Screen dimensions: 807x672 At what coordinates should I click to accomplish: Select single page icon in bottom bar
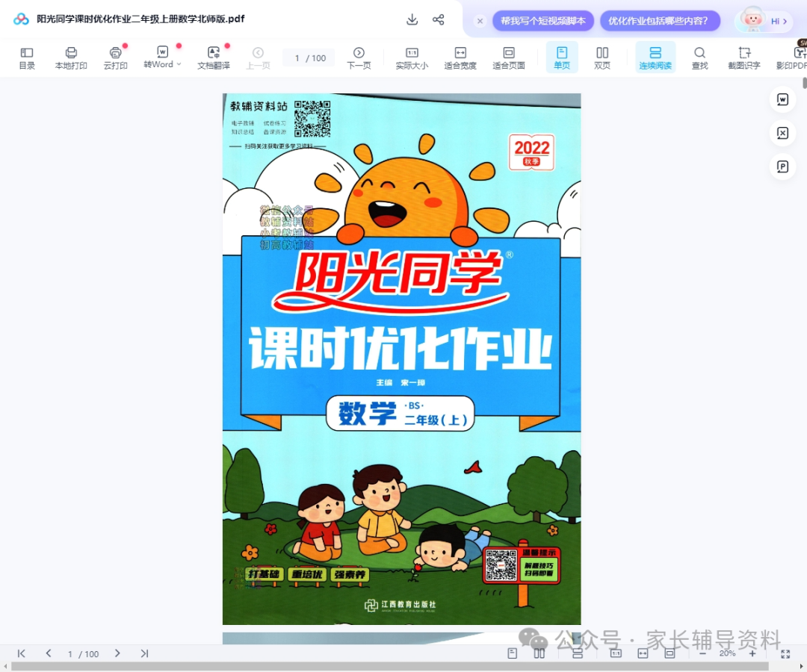(x=512, y=653)
